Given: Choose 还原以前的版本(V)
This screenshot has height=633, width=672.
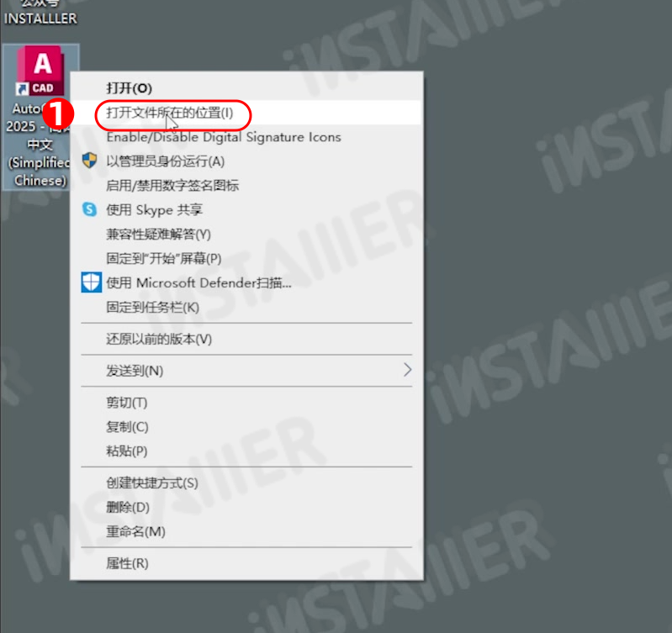Looking at the screenshot, I should (246, 340).
